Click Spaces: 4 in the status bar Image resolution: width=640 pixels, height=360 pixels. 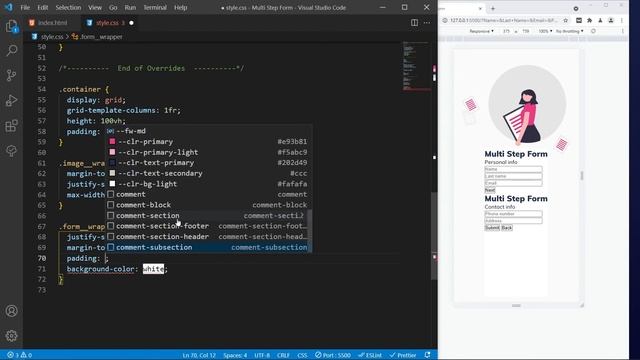click(x=235, y=355)
